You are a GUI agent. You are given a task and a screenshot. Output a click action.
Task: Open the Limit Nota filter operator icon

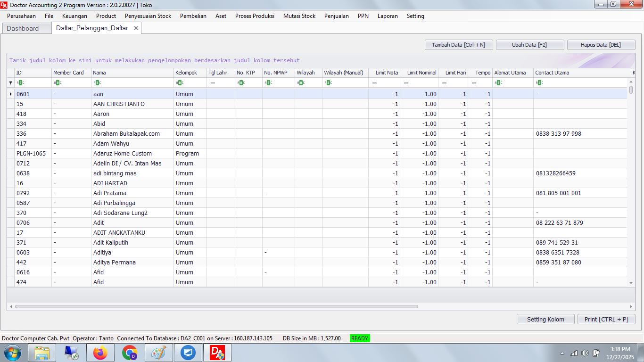[x=374, y=83]
